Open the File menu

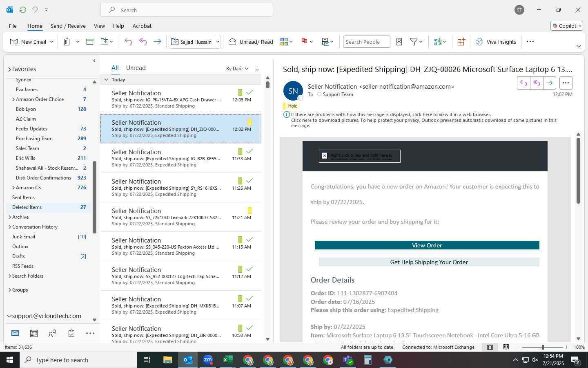coord(13,26)
